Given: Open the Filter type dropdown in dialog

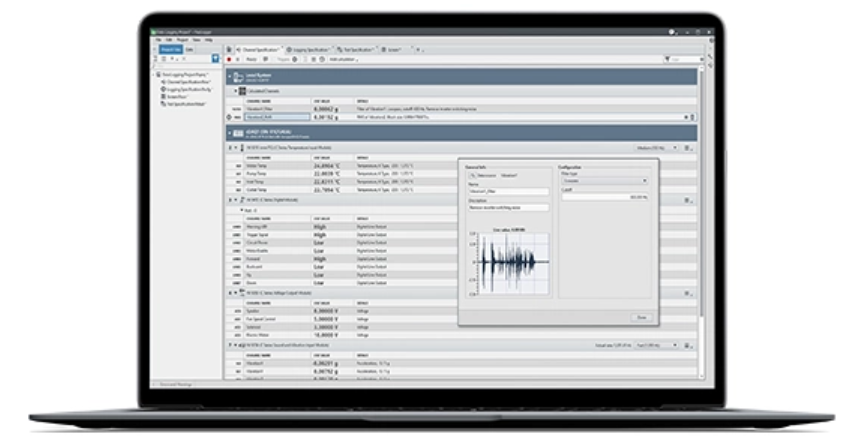Looking at the screenshot, I should click(604, 181).
